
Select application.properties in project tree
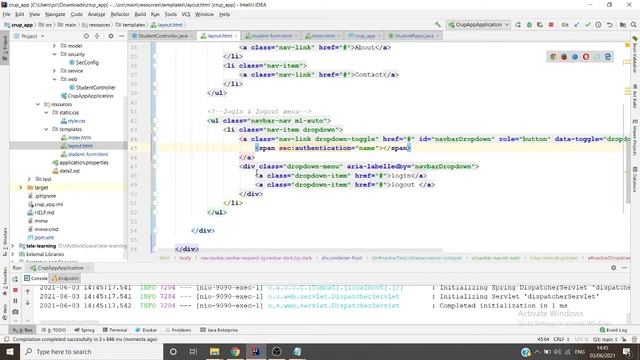(x=80, y=162)
